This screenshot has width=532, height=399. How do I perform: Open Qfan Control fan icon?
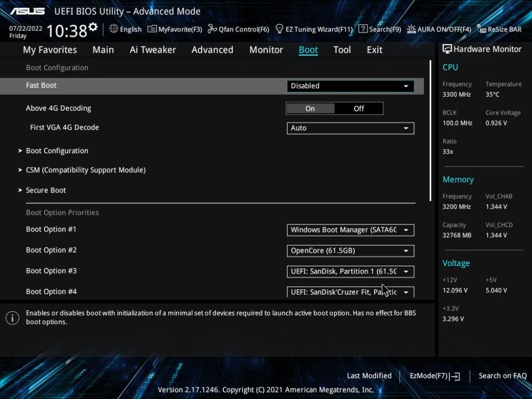click(x=212, y=29)
